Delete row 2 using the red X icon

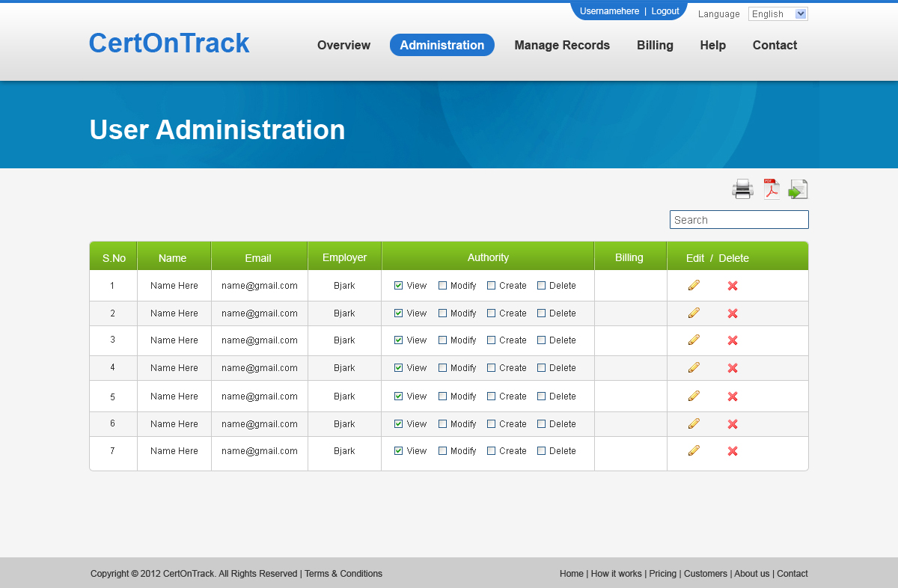tap(733, 313)
